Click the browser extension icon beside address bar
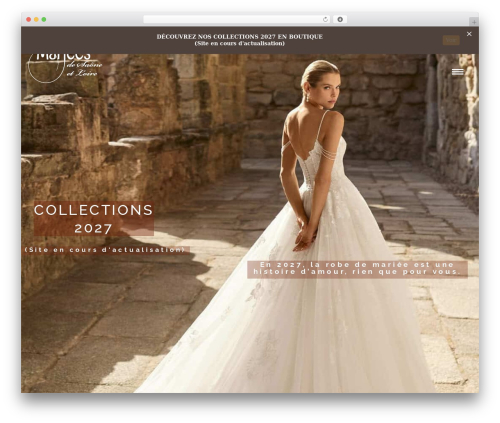Viewport: 500px width, 423px height. click(x=340, y=19)
